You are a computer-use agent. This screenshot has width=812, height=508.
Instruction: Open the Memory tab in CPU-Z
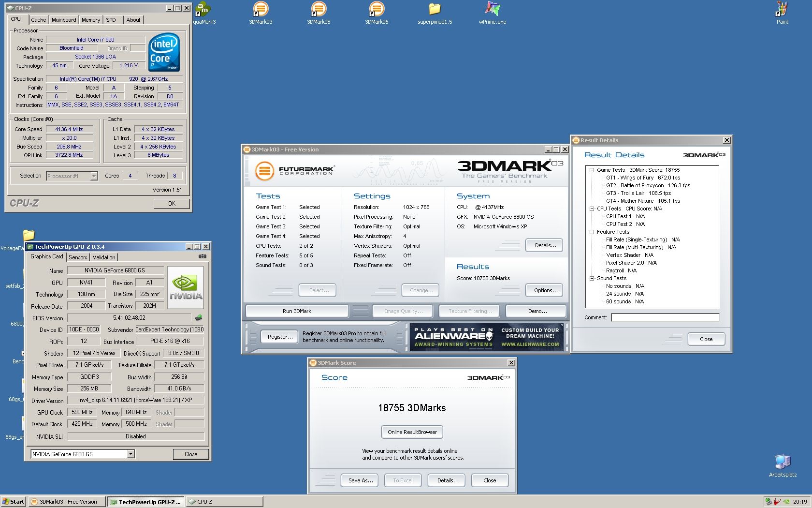tap(91, 20)
